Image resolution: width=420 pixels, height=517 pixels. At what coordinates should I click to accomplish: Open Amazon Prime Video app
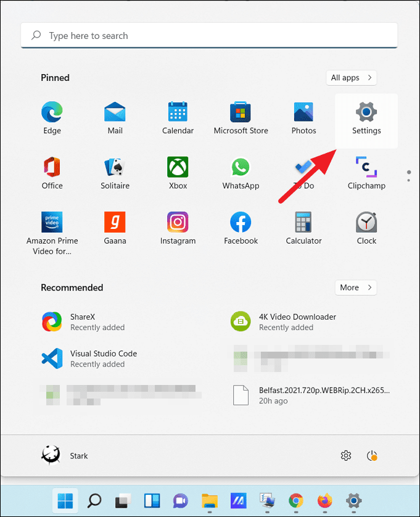click(52, 233)
